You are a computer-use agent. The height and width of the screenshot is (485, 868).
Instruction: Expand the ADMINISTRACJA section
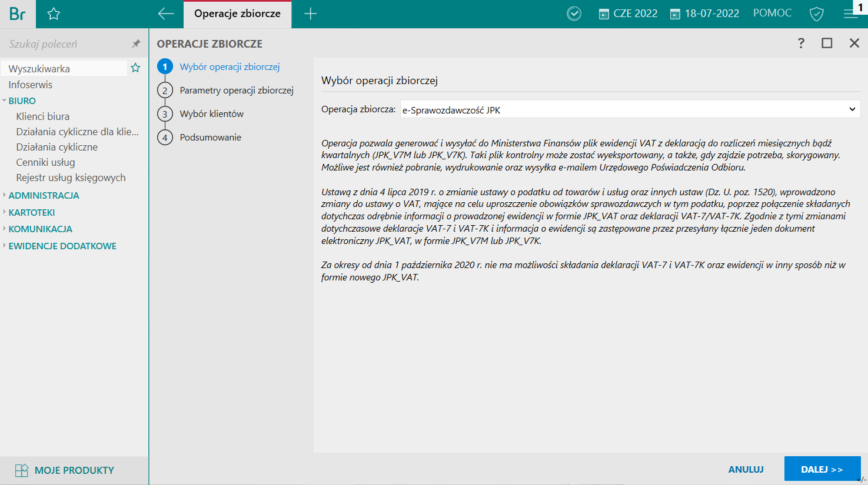tap(44, 195)
